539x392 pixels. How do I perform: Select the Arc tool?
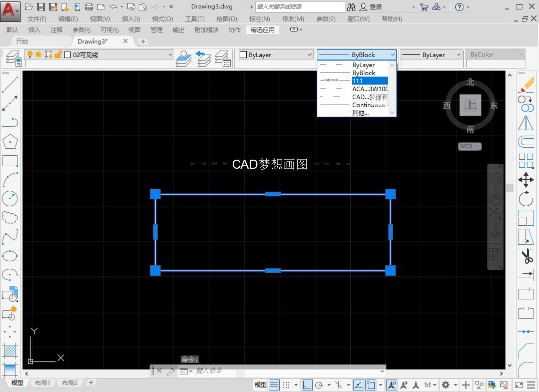10,180
